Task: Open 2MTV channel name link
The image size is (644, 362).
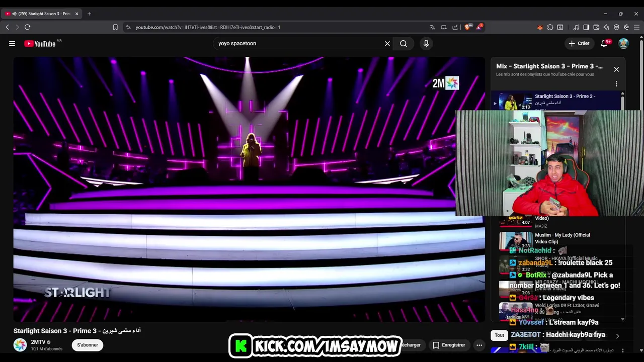Action: 38,342
